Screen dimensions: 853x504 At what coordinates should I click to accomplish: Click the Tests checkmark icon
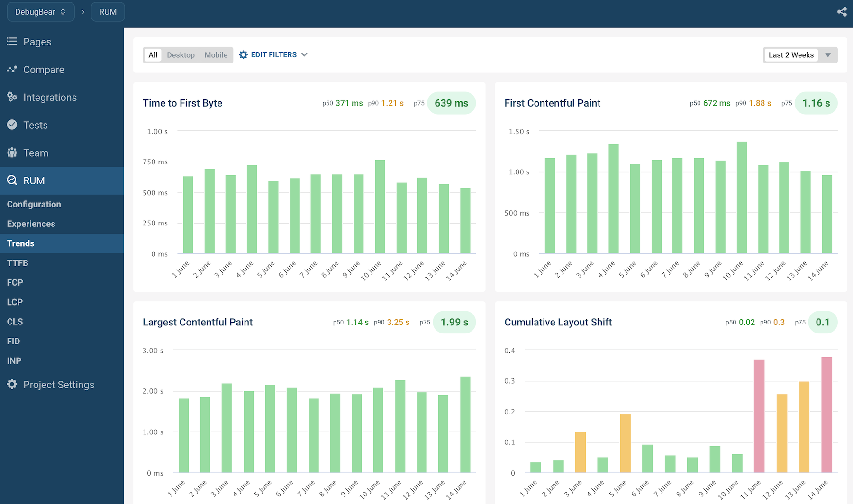pyautogui.click(x=11, y=125)
